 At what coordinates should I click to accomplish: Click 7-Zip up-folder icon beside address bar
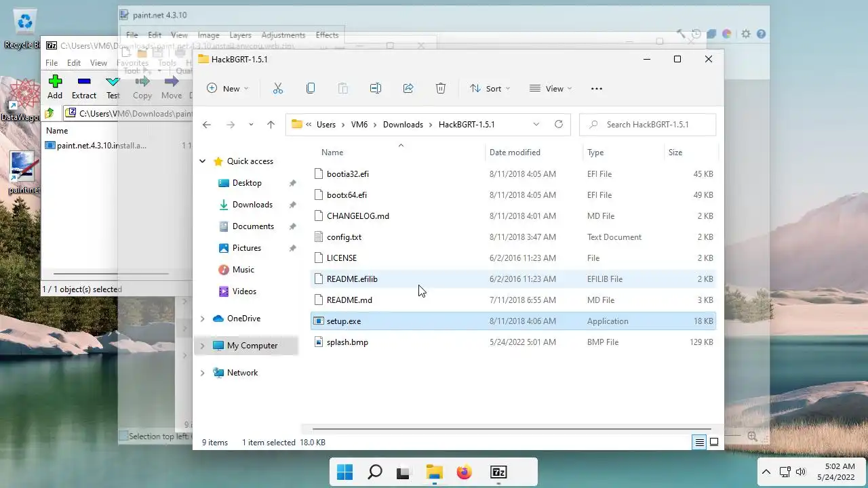[x=50, y=113]
